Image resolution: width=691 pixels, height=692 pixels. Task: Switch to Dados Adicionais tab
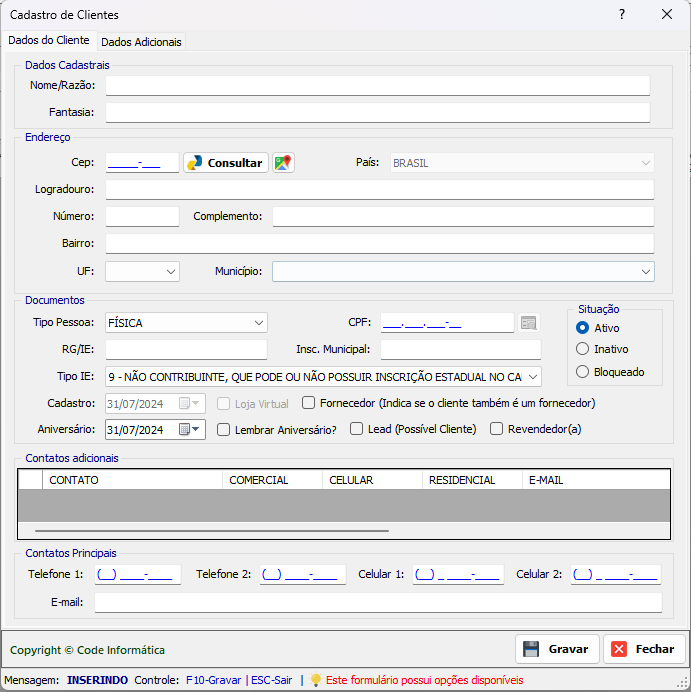coord(141,42)
